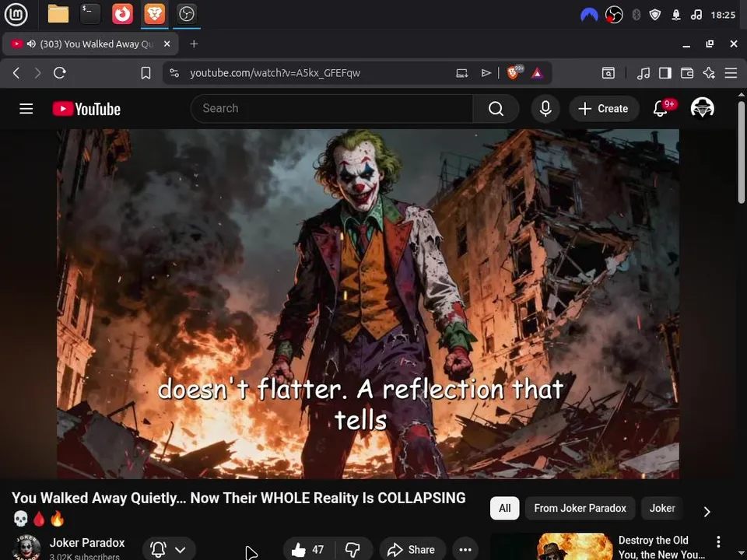This screenshot has width=747, height=560.
Task: Open a new browser tab
Action: point(194,44)
